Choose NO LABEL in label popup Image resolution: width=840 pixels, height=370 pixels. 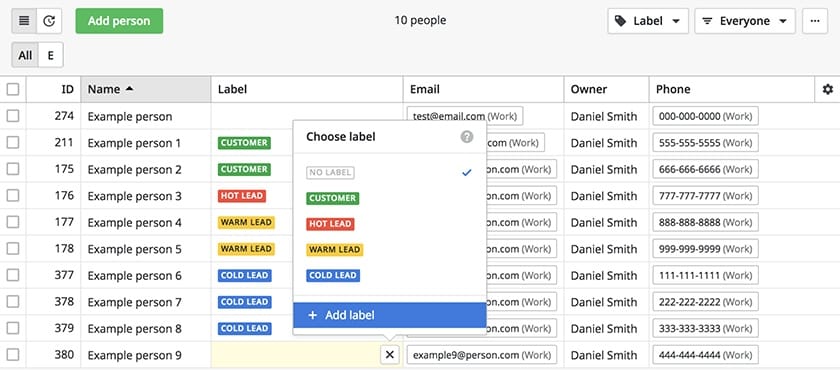click(x=331, y=172)
